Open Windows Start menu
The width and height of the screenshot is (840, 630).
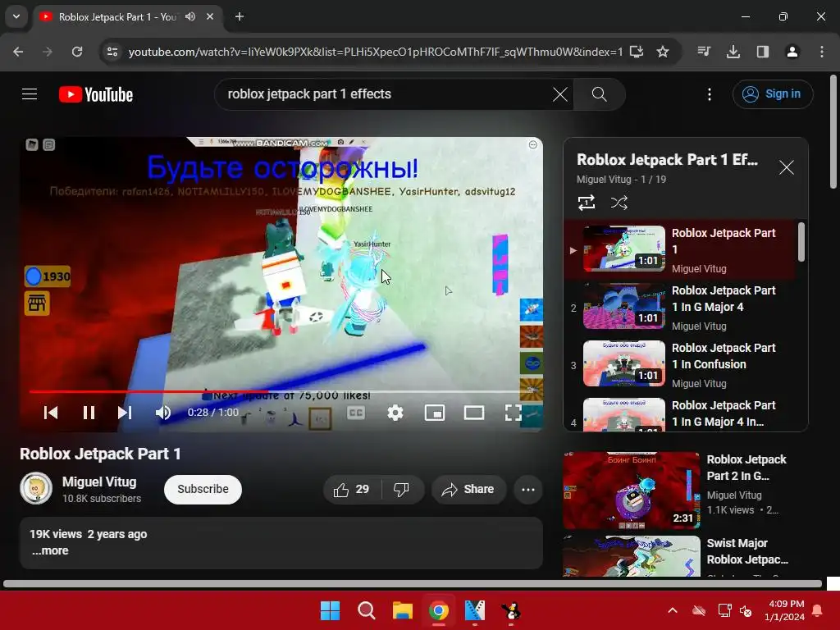(x=330, y=610)
